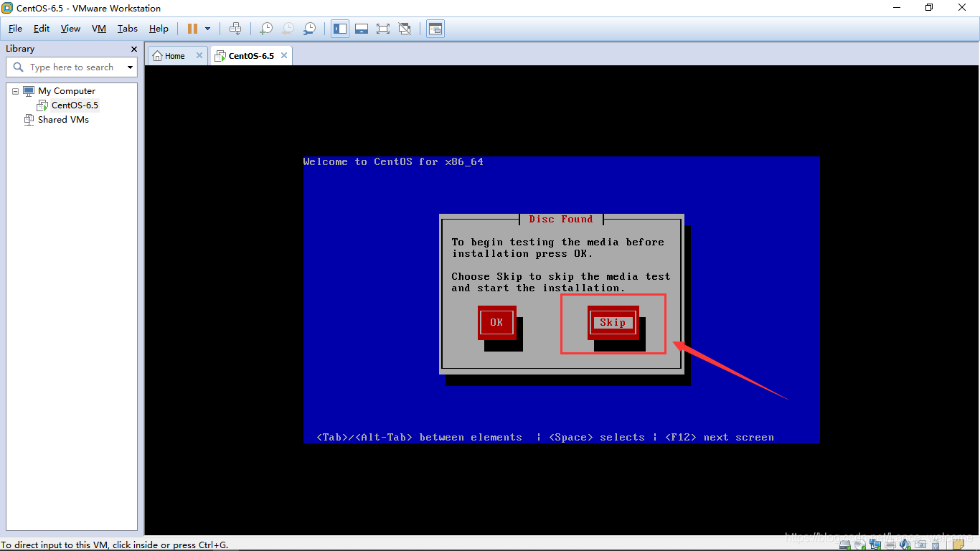Click the Unity mode toolbar icon
980x551 pixels.
point(405,29)
